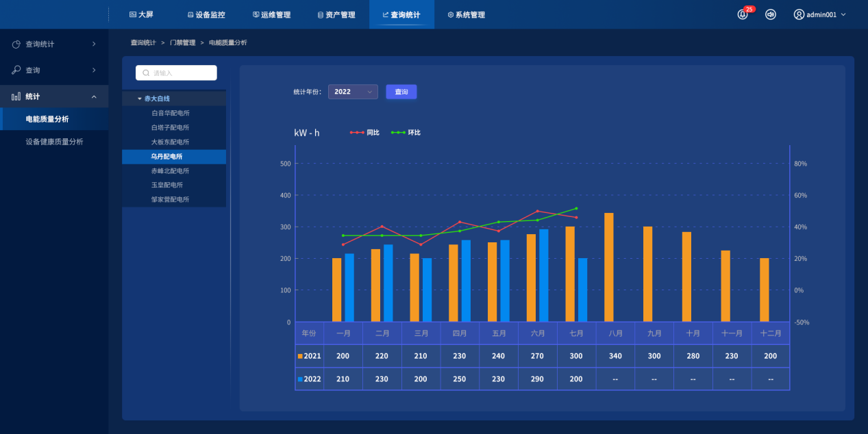This screenshot has height=434, width=868.
Task: Click the admin001 user avatar icon
Action: 799,14
